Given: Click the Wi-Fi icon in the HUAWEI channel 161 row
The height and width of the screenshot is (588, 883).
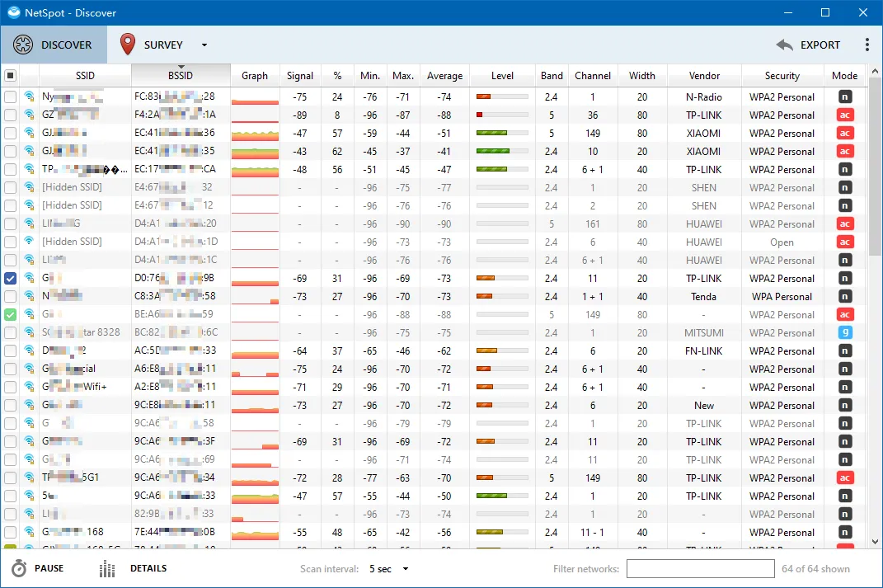Looking at the screenshot, I should 30,223.
